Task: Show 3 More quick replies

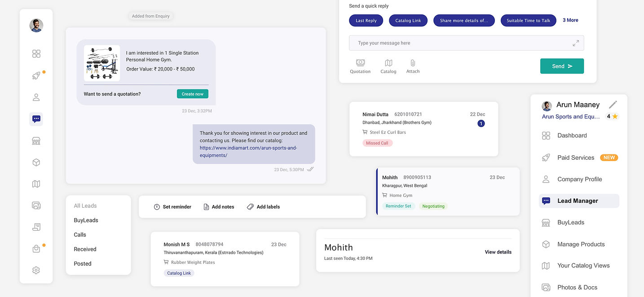Action: point(570,20)
